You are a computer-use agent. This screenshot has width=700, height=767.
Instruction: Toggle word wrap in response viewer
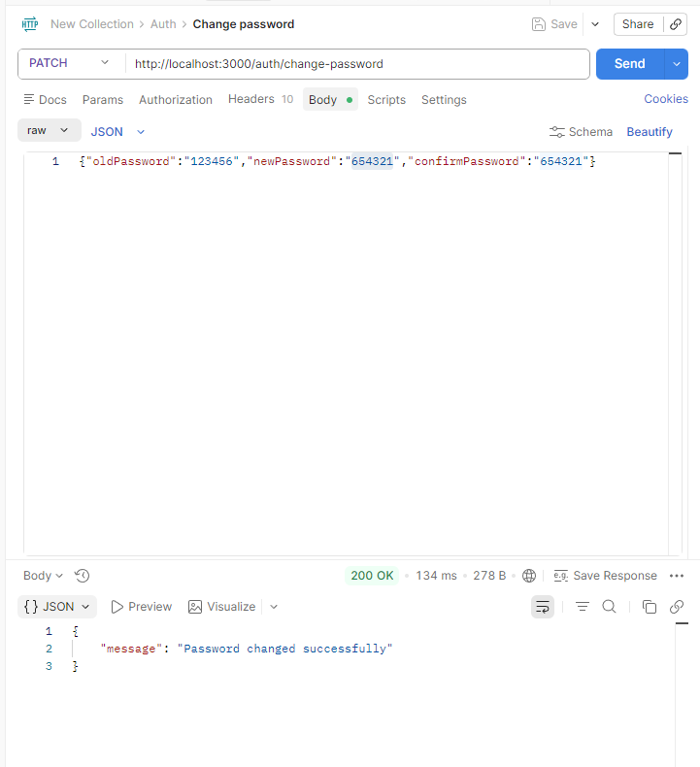(x=543, y=607)
